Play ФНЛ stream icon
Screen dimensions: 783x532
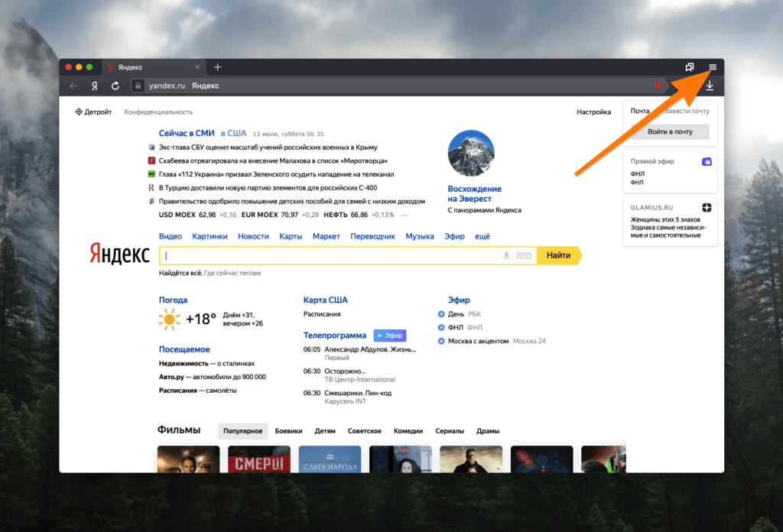coord(441,327)
